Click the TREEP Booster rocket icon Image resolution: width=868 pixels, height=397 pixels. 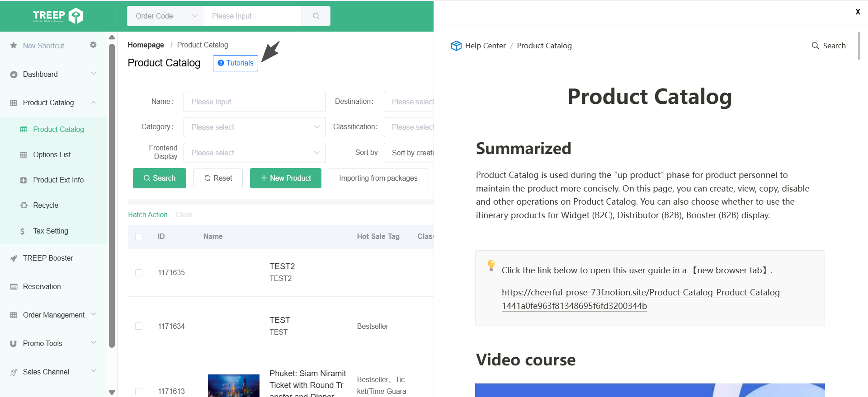tap(14, 258)
